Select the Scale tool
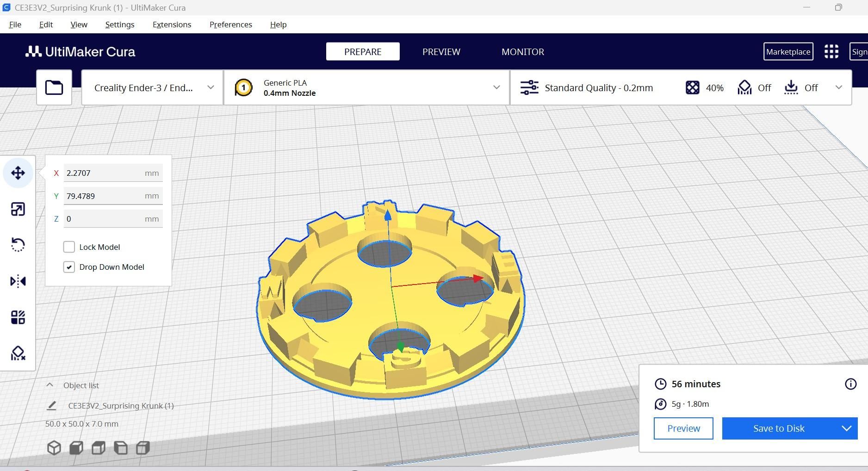Image resolution: width=868 pixels, height=471 pixels. click(x=18, y=209)
